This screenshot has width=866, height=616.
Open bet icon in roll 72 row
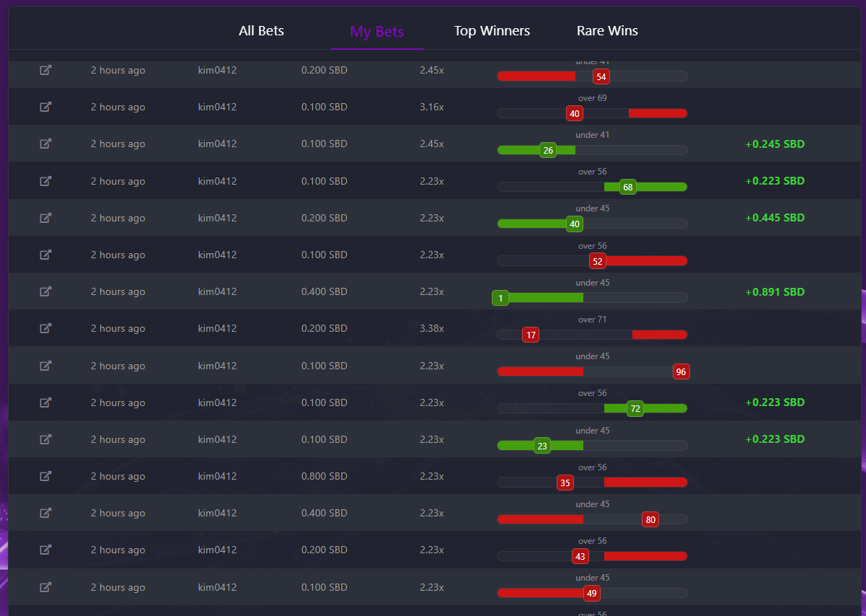point(45,402)
